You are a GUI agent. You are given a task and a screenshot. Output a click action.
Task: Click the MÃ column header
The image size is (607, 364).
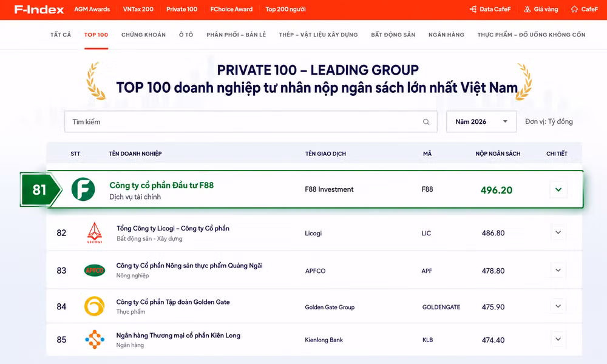click(427, 153)
